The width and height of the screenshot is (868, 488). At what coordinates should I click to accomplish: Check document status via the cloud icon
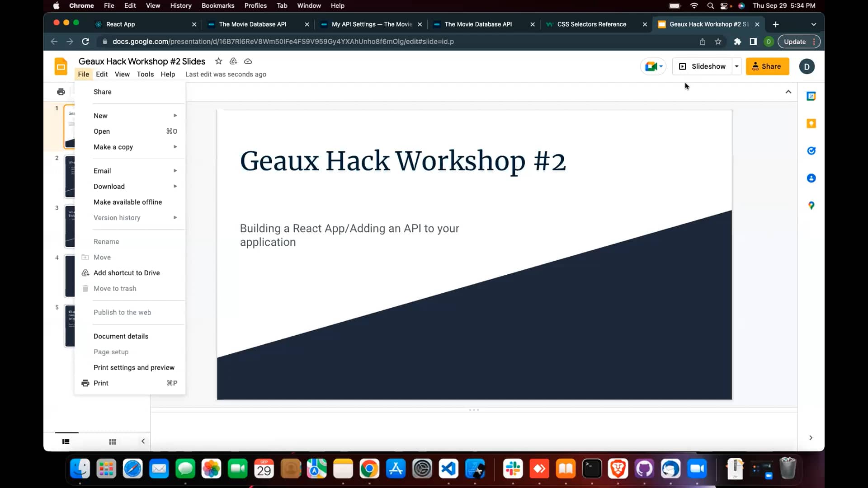248,61
